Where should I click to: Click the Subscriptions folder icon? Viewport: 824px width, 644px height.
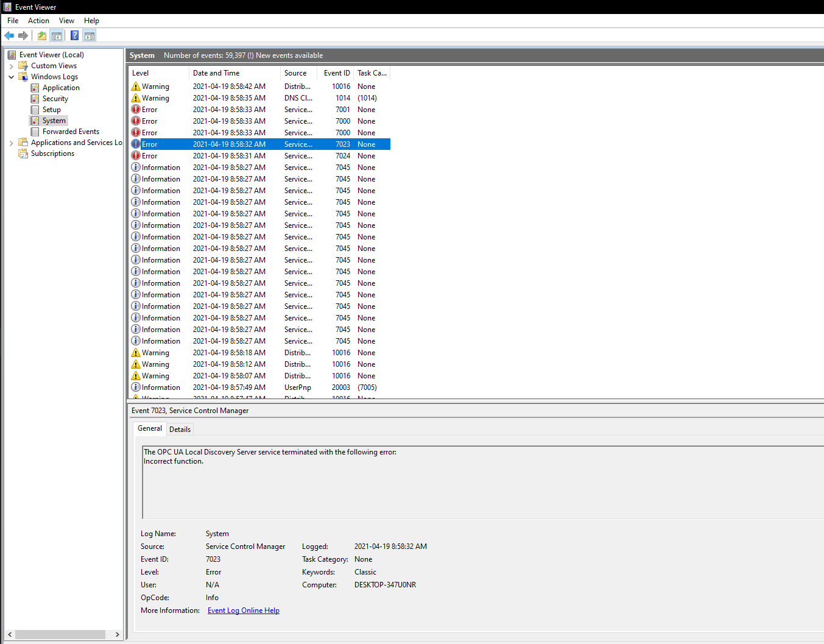tap(23, 154)
